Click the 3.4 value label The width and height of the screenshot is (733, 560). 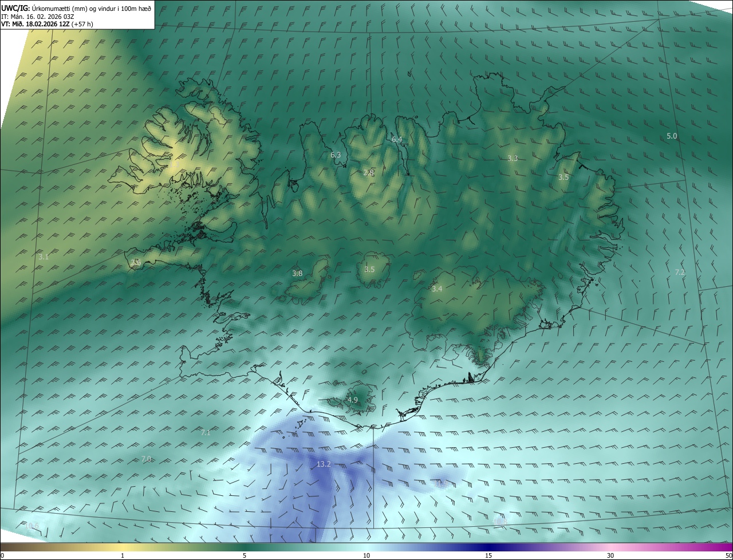tap(437, 289)
